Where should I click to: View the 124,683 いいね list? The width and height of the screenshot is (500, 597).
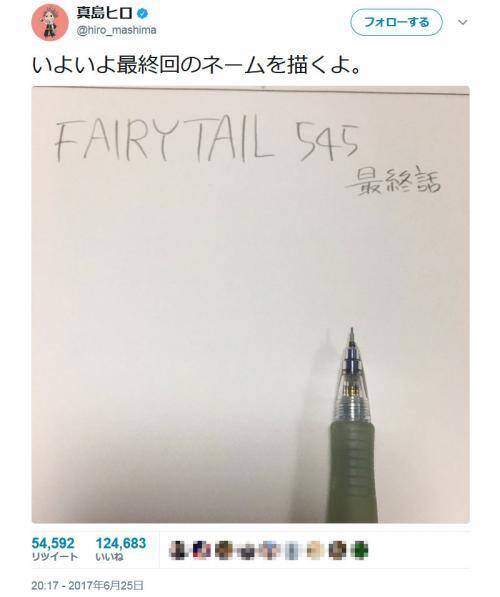[x=121, y=549]
